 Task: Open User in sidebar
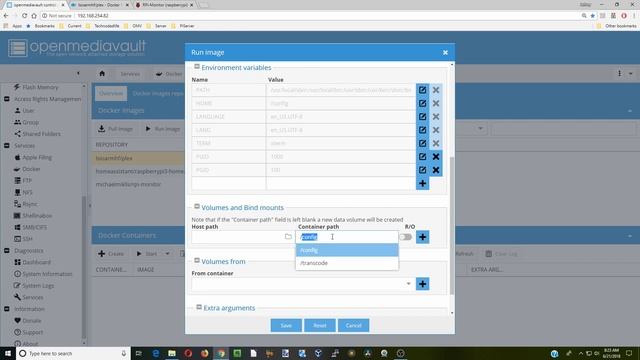pos(28,111)
